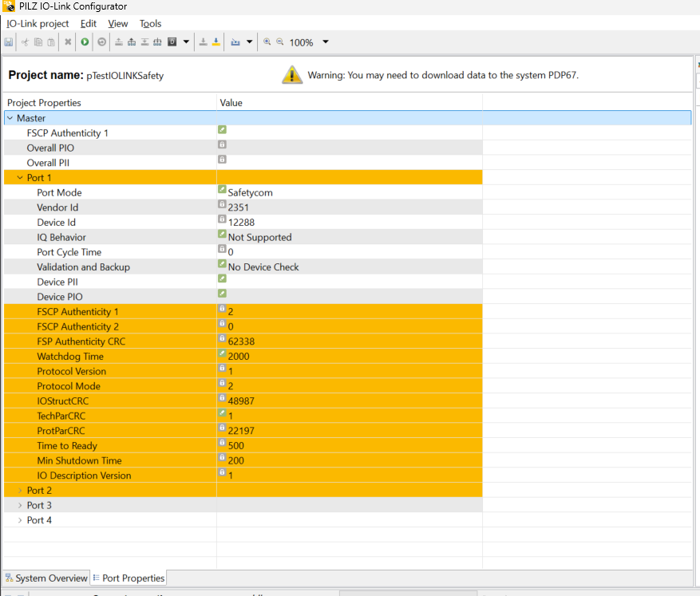Click the Cut scissors icon
700x596 pixels.
25,42
